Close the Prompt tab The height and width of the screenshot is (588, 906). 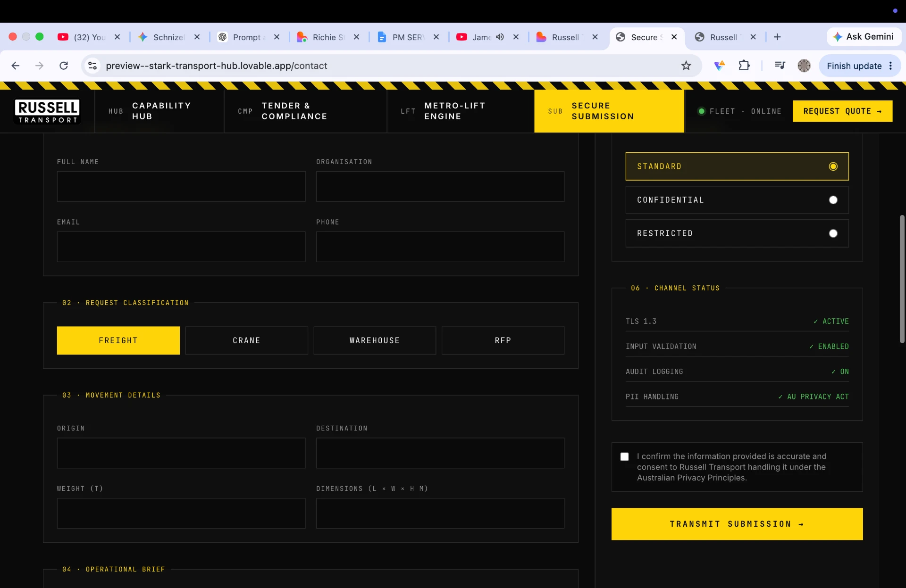[277, 37]
